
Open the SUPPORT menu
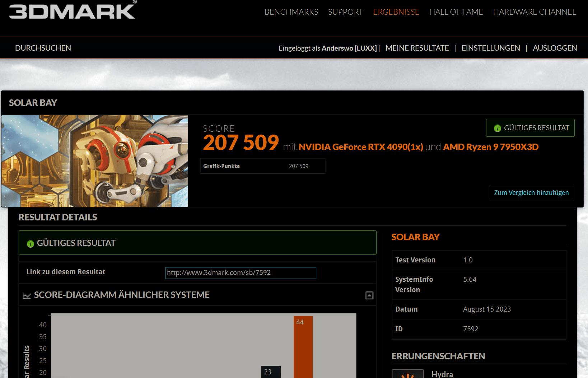click(345, 12)
